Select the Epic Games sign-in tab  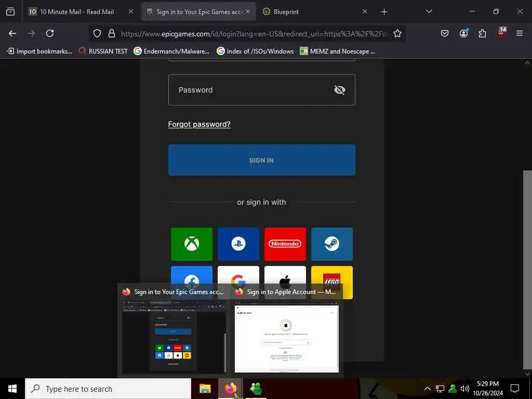pyautogui.click(x=198, y=12)
